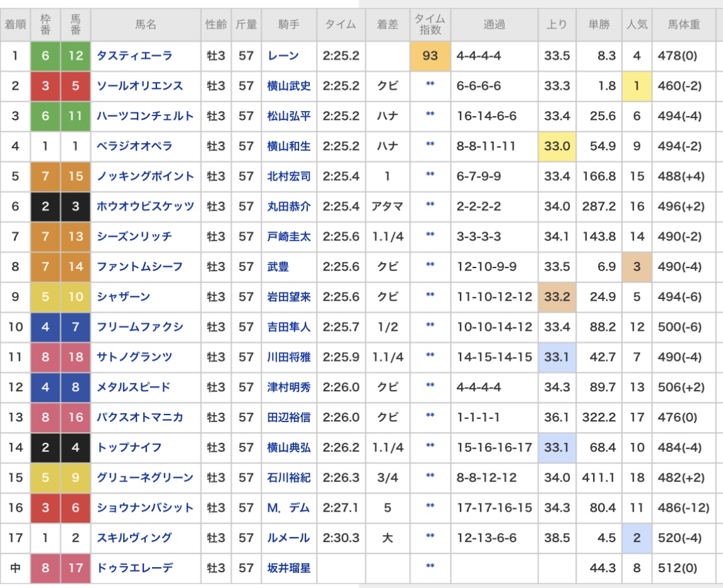
Task: Open horse page for タスティエーラ
Action: [x=134, y=56]
